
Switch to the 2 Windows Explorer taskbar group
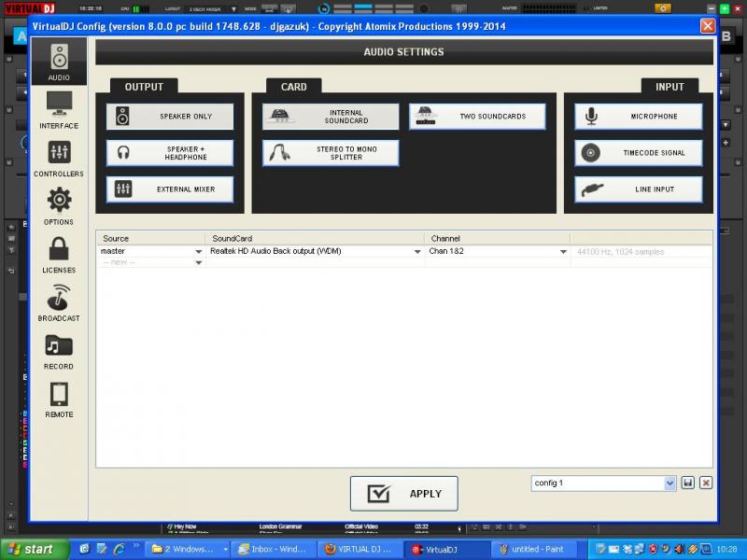(188, 549)
